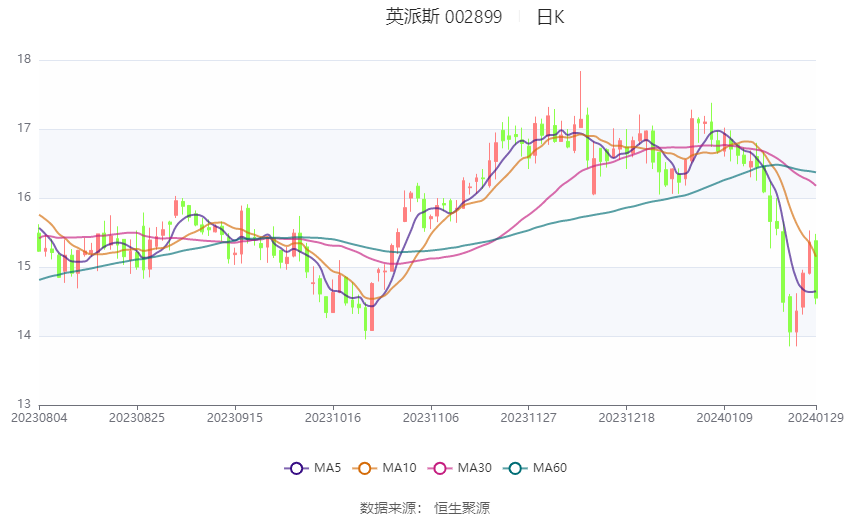Click the x-axis date 20231127
The height and width of the screenshot is (516, 850).
[x=529, y=418]
